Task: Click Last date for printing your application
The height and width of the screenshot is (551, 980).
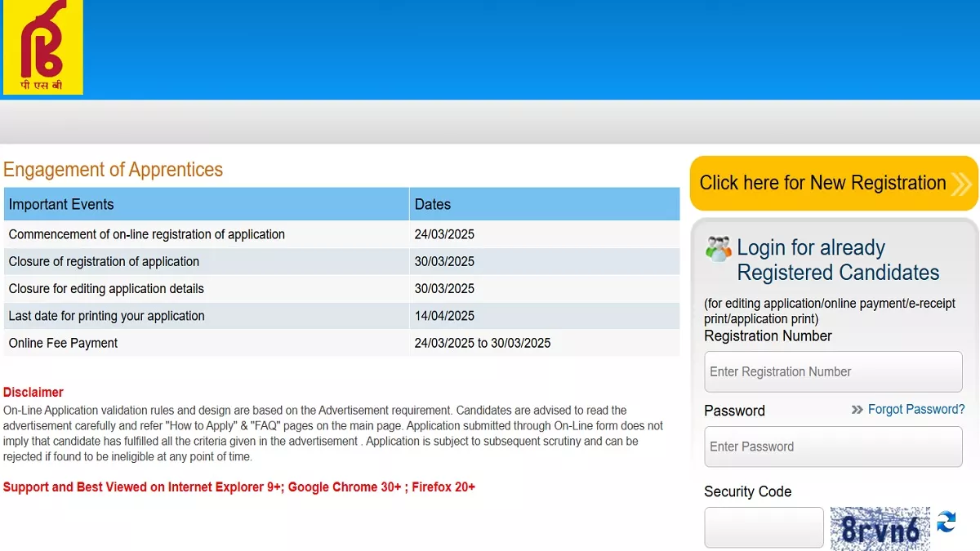Action: (106, 316)
